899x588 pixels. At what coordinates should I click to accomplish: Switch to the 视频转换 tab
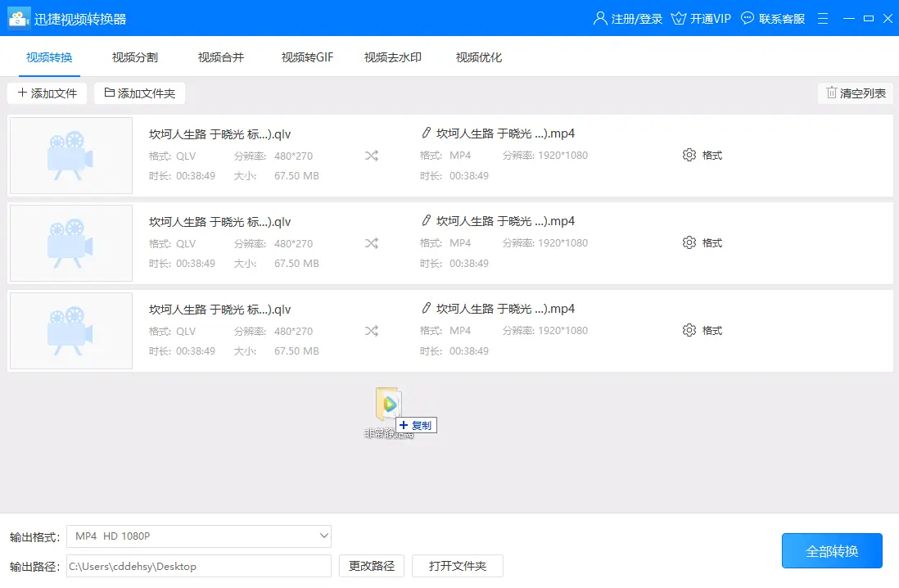pyautogui.click(x=49, y=57)
